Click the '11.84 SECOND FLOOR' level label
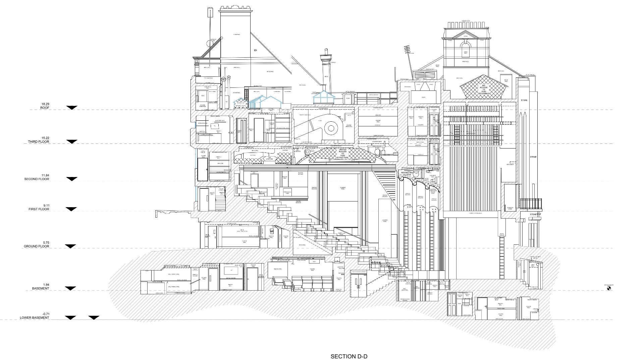Viewport: 644px width, 362px height. [x=37, y=177]
